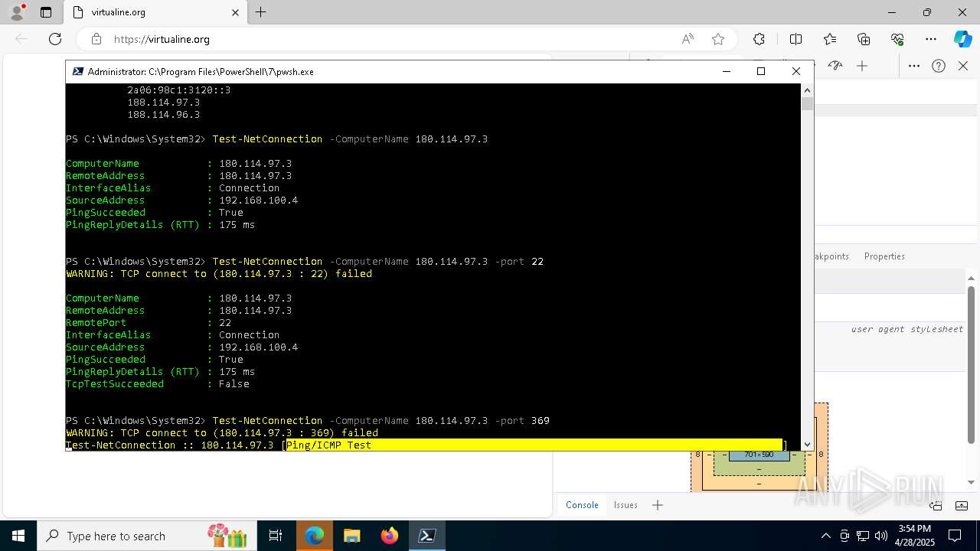The height and width of the screenshot is (551, 980).
Task: Click the 'RemotePort : 22' line
Action: [x=149, y=323]
